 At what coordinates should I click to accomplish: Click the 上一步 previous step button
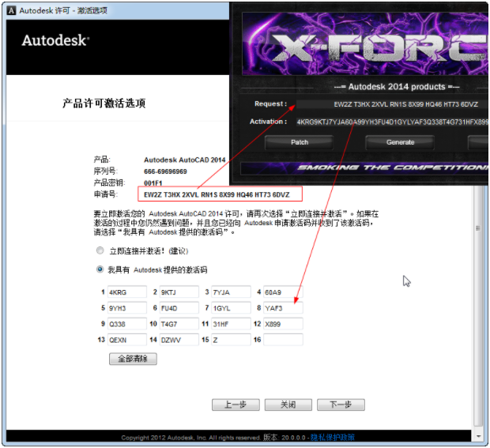click(x=236, y=405)
